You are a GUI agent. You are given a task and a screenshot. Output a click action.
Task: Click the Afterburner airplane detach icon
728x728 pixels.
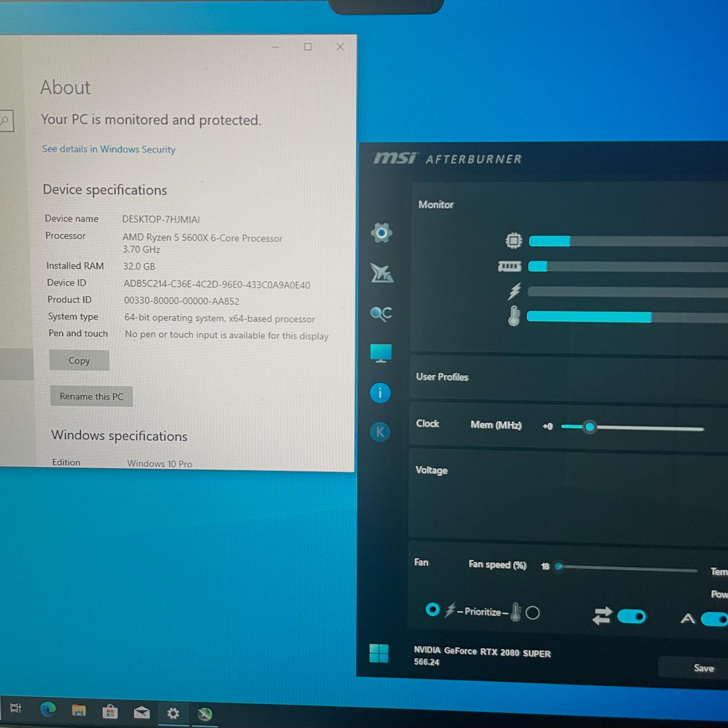click(x=382, y=273)
